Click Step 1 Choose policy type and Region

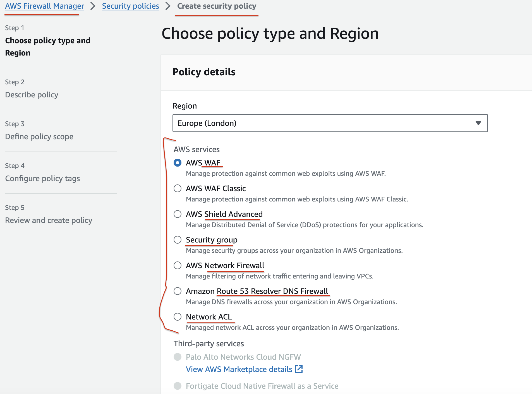click(x=47, y=47)
